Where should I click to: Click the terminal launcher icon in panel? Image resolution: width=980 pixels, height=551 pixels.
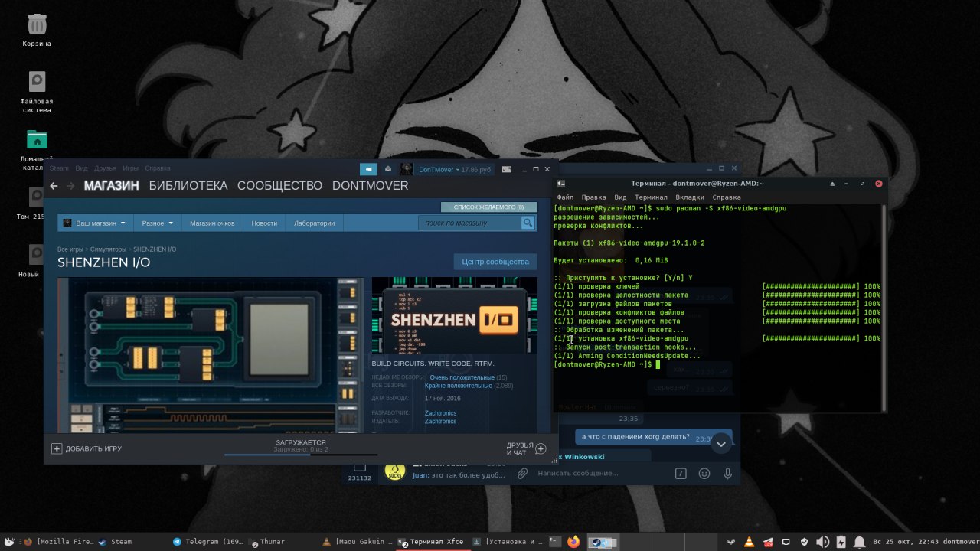click(x=556, y=542)
